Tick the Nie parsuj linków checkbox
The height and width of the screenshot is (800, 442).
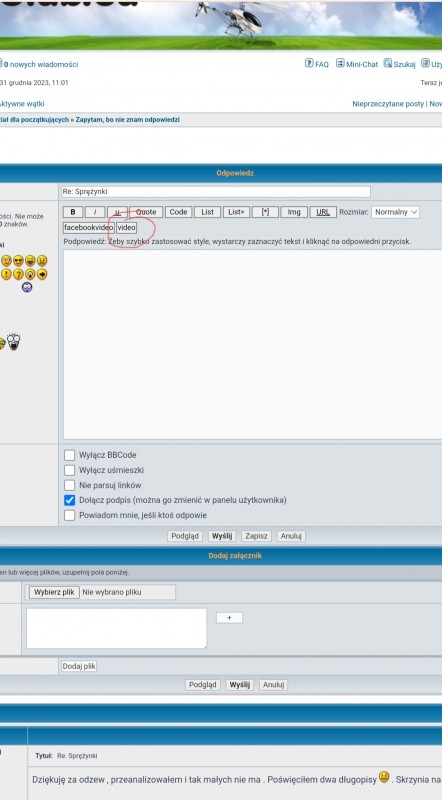(69, 485)
